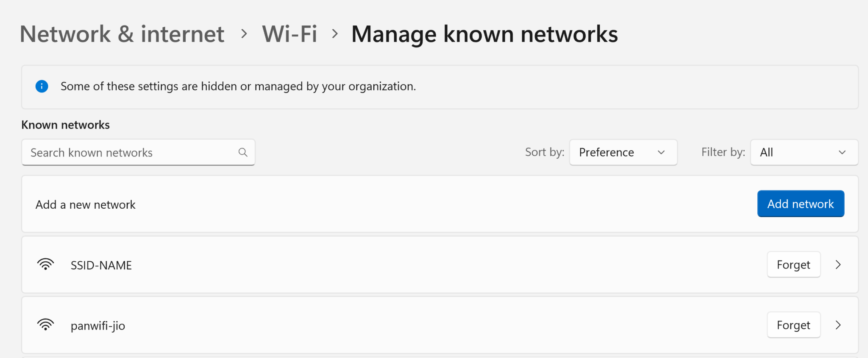Screen dimensions: 868x358
Task: Click the Filter by dropdown arrow
Action: [842, 152]
